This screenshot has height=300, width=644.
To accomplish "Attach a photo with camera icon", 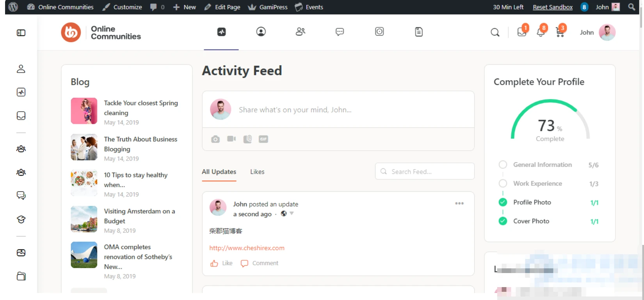I will pyautogui.click(x=215, y=139).
